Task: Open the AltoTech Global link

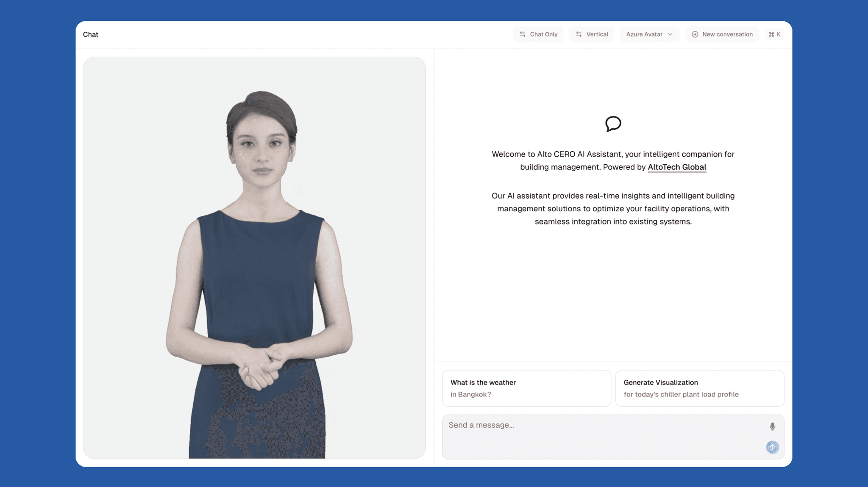Action: [676, 167]
